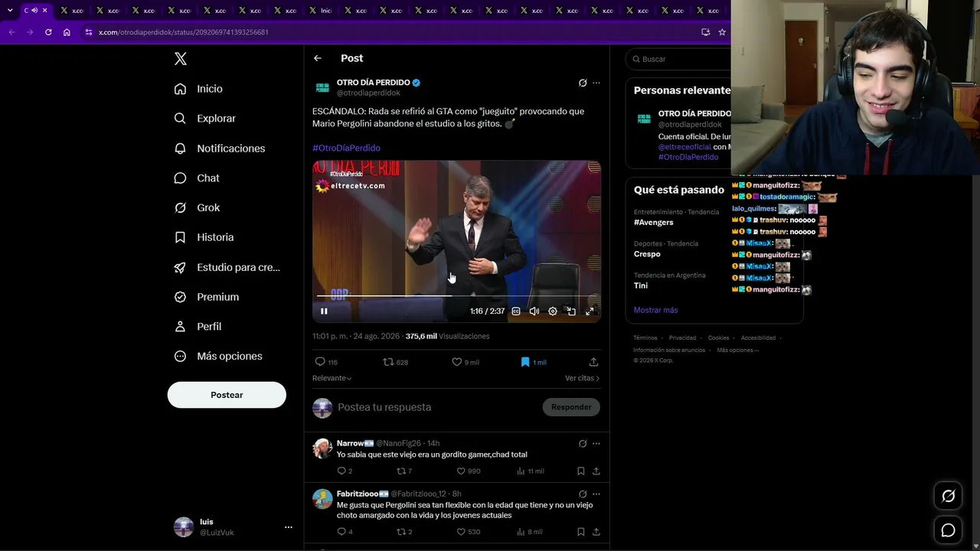
Task: Open Grok actions on OTRO DÍA PERDIDO post
Action: click(583, 83)
